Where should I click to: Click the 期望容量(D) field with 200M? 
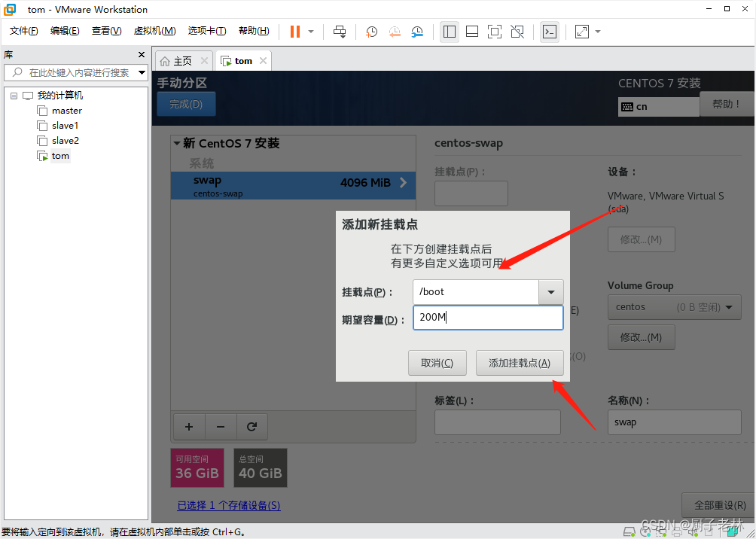tap(488, 318)
